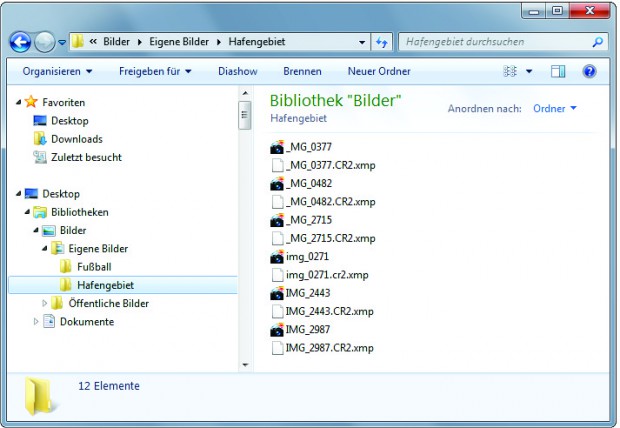Click navigation pane scroll down arrow
This screenshot has height=428, width=620.
245,364
